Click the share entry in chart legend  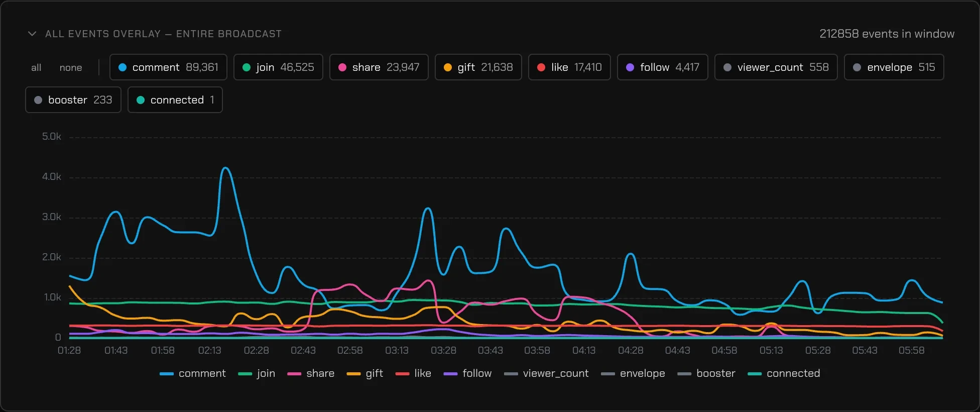[x=311, y=373]
